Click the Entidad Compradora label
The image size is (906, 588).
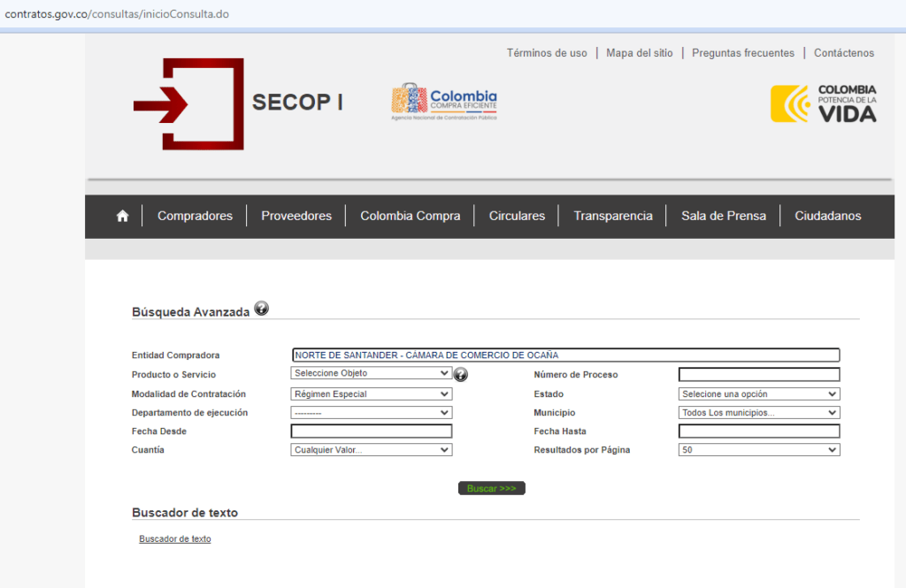point(176,355)
